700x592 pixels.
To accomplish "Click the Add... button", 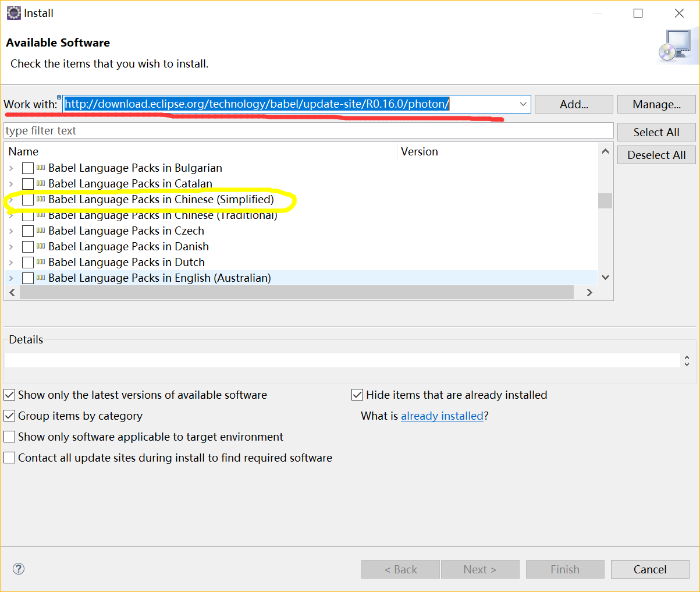I will 574,104.
